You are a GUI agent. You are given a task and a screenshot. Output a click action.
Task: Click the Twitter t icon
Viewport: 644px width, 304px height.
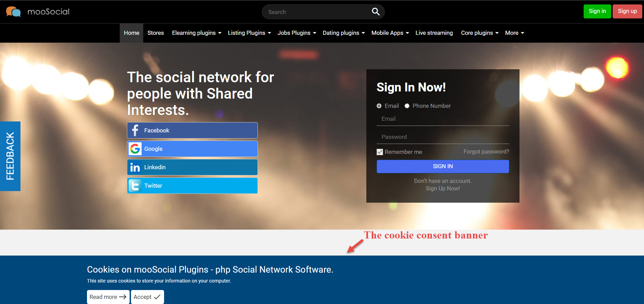[x=135, y=186]
